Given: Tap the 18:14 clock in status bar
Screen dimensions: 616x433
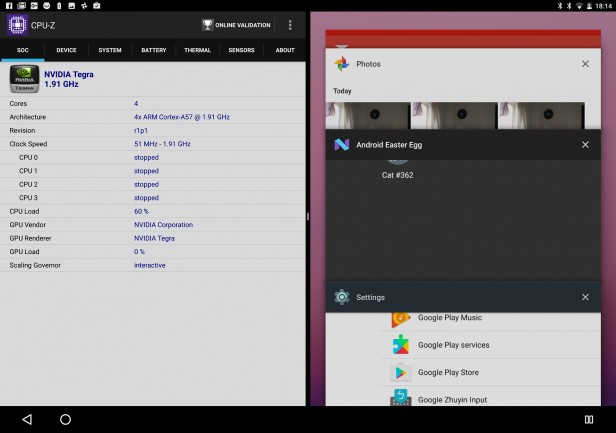Looking at the screenshot, I should click(603, 6).
